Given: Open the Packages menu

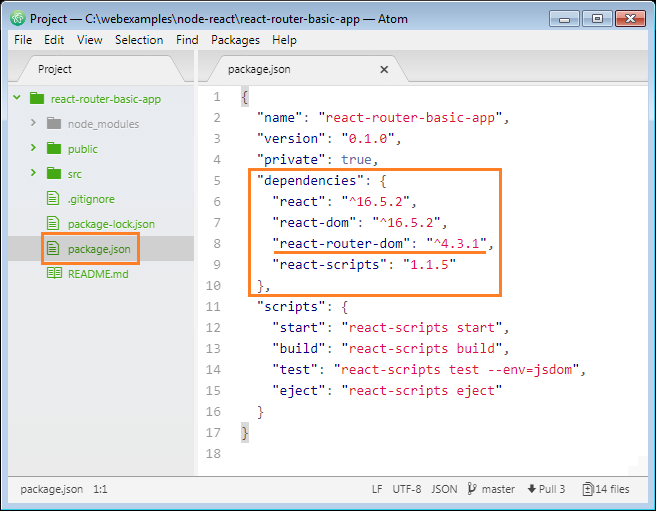Looking at the screenshot, I should (235, 40).
